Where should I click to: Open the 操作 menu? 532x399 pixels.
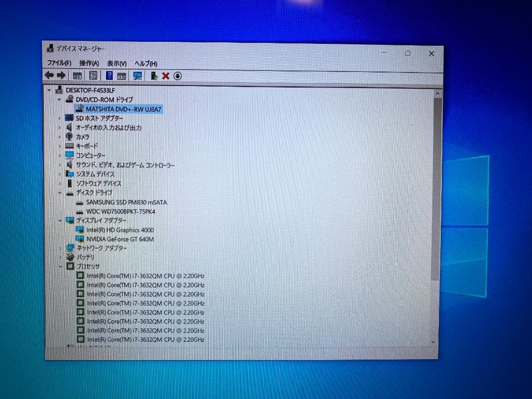[x=90, y=64]
